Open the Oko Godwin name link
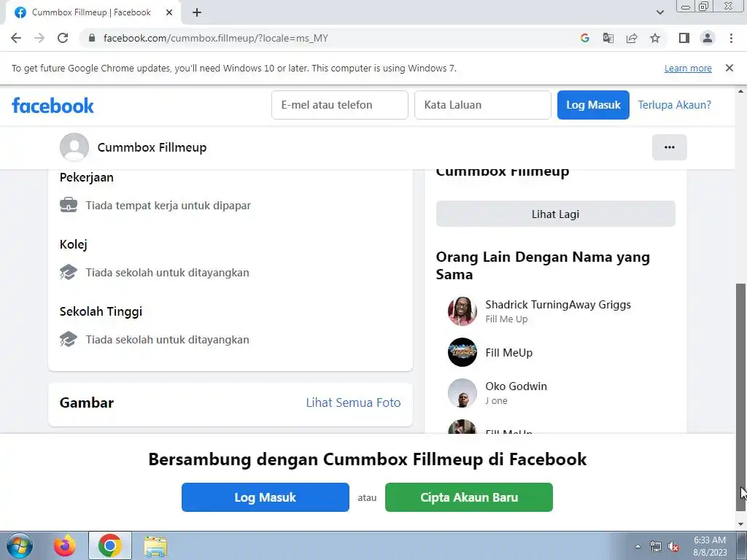Screen dimensions: 747x560 coord(516,386)
